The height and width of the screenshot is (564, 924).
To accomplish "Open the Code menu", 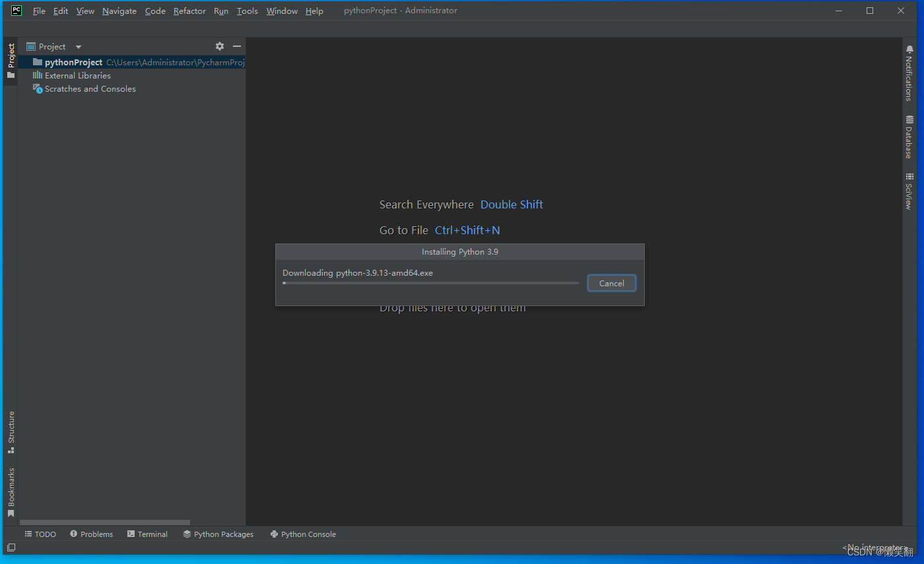I will point(155,11).
